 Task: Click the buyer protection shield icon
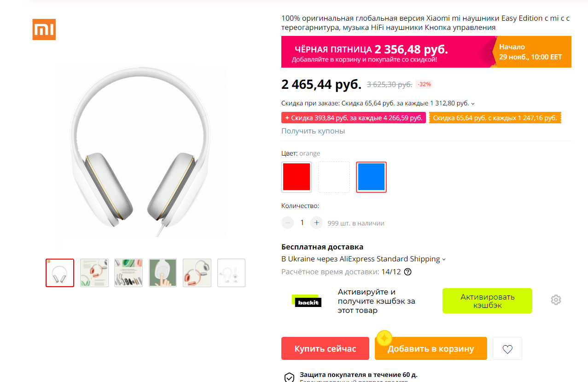tap(289, 377)
